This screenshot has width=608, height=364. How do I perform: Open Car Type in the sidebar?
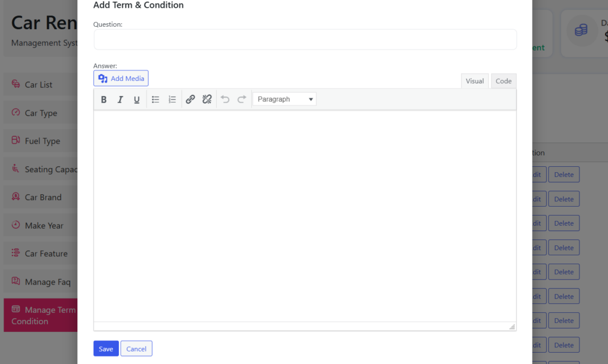pos(40,113)
